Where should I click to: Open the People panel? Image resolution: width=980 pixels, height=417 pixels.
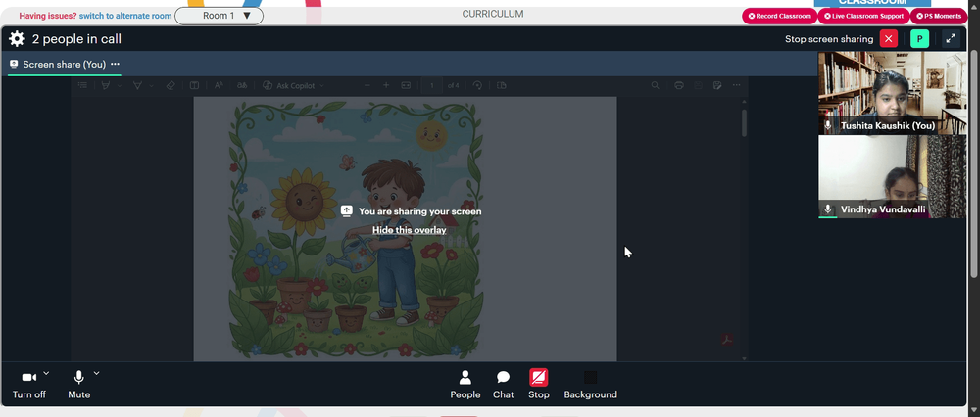tap(465, 385)
